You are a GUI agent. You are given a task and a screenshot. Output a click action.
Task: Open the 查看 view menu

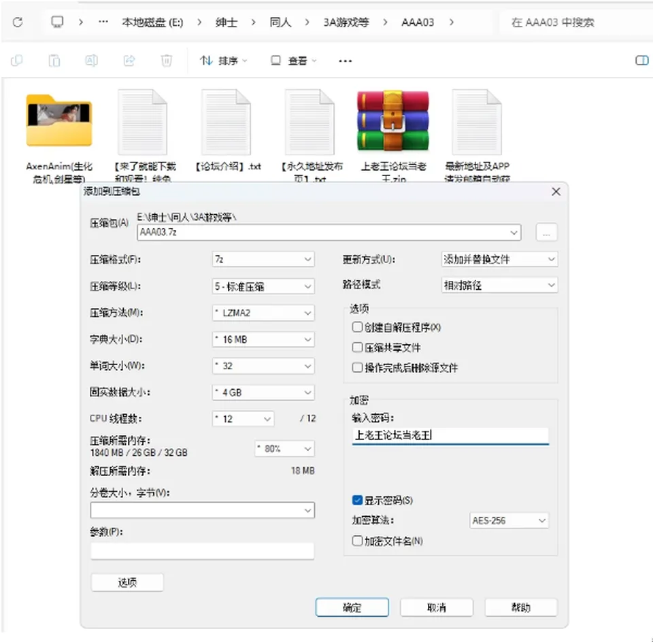pyautogui.click(x=293, y=61)
